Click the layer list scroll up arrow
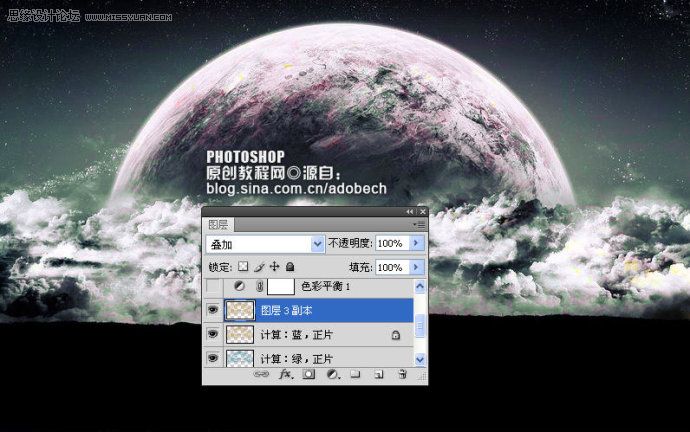 (420, 286)
